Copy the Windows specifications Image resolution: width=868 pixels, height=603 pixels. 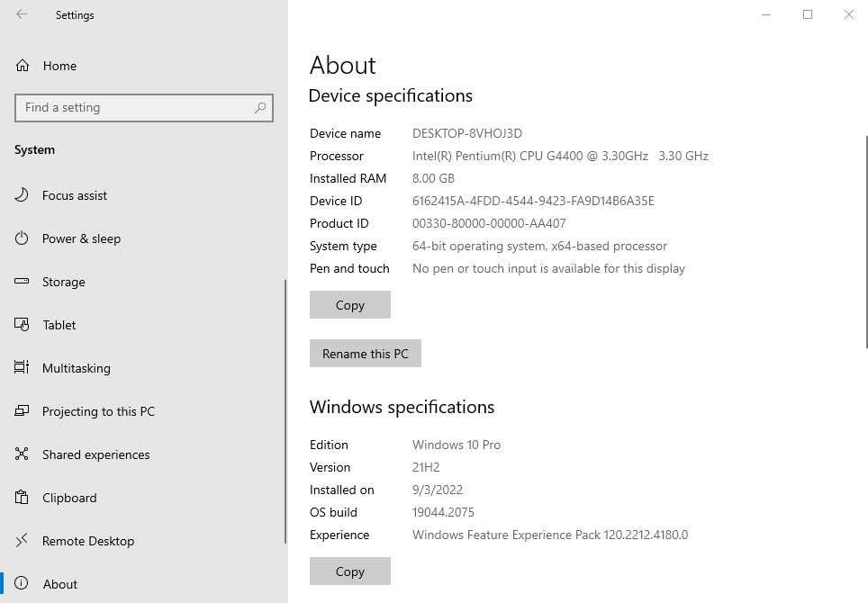click(x=350, y=571)
